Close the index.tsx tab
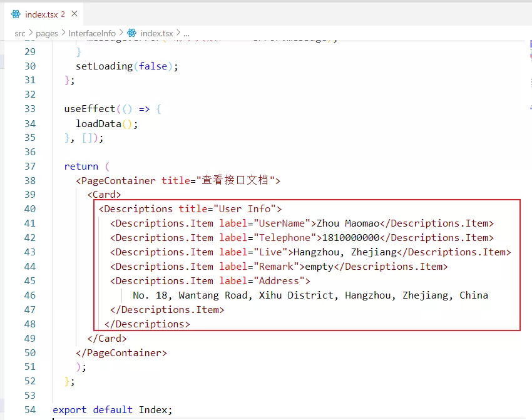 point(74,14)
